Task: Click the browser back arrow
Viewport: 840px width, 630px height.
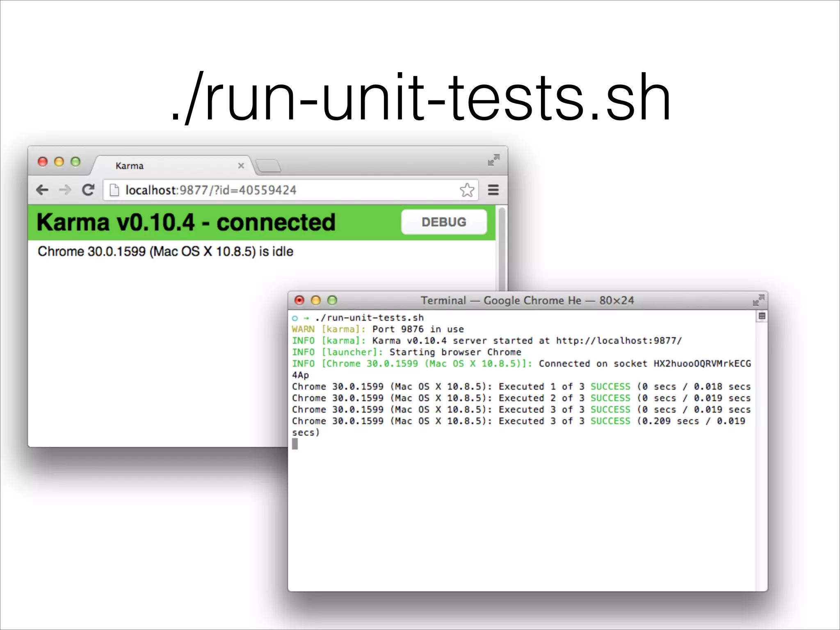Action: 42,190
